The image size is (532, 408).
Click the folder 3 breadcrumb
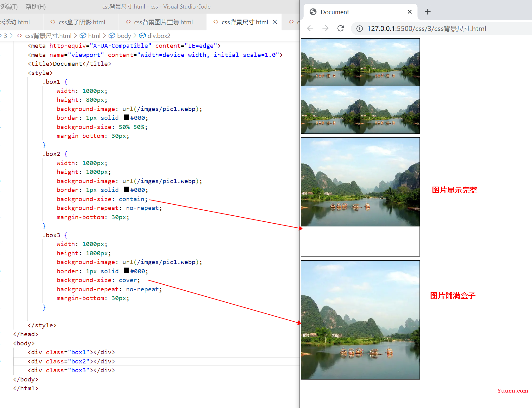(5, 36)
